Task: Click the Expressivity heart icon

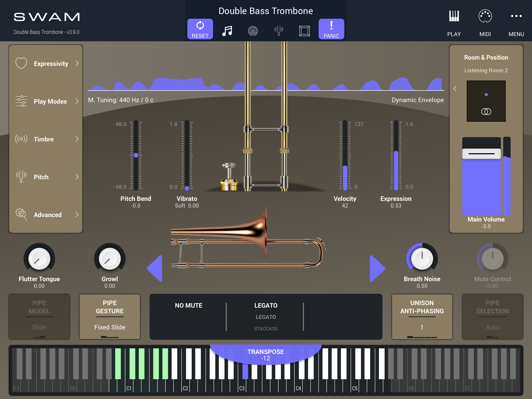Action: point(21,63)
